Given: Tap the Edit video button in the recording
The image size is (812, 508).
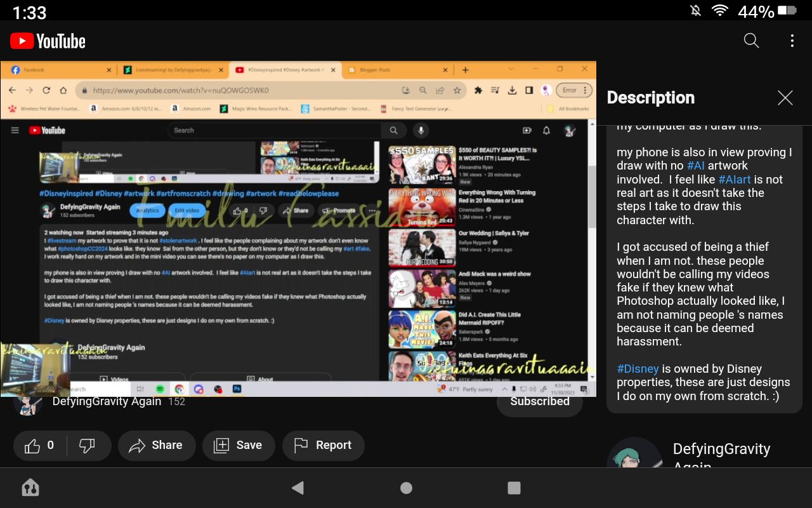Looking at the screenshot, I should (x=187, y=210).
